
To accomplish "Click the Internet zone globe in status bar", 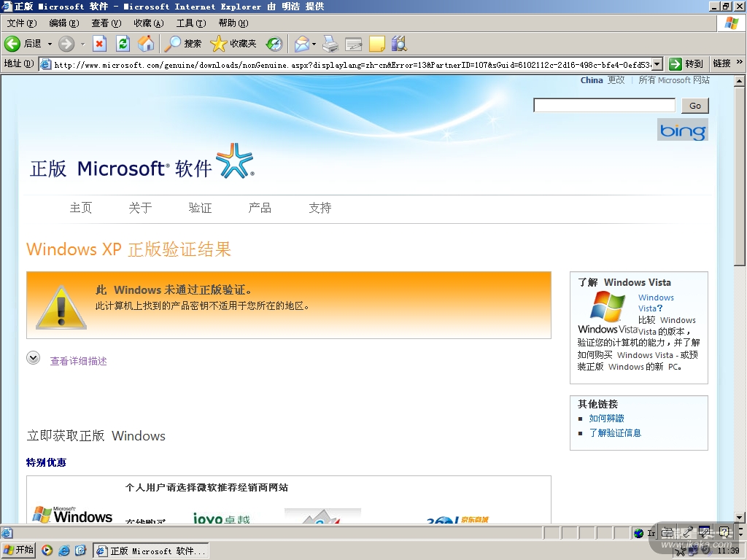I will [x=638, y=533].
